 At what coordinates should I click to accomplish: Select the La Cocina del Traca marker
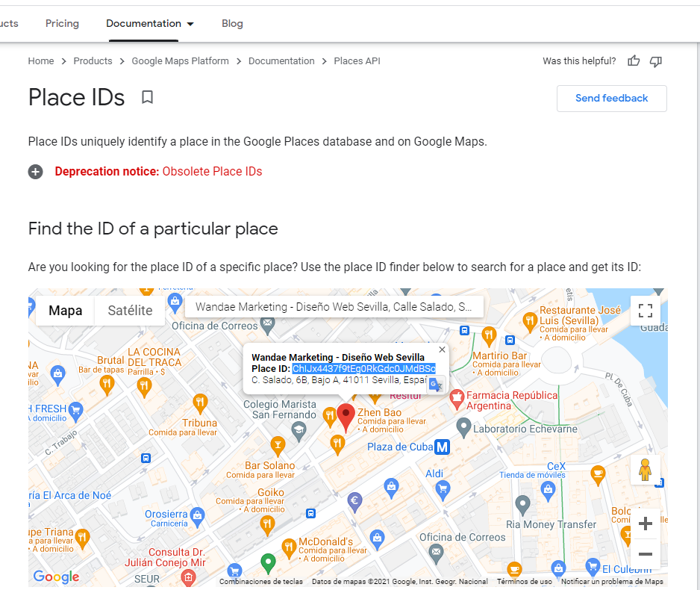click(x=144, y=386)
